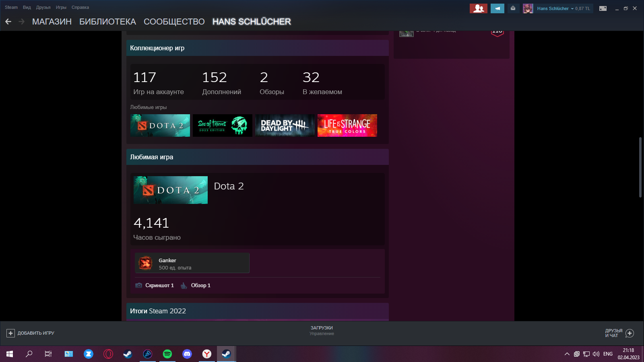Screen dimensions: 644x362
Task: Click the volume tray icon
Action: 596,354
